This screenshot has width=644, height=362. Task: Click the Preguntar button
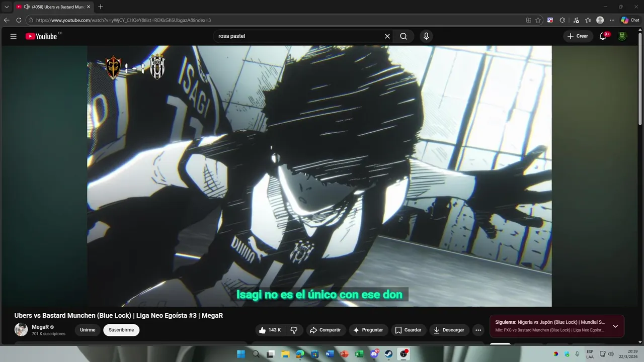tap(368, 330)
